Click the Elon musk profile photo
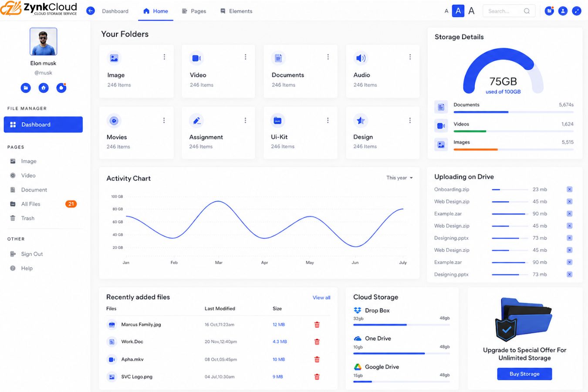The image size is (588, 392). pyautogui.click(x=44, y=41)
